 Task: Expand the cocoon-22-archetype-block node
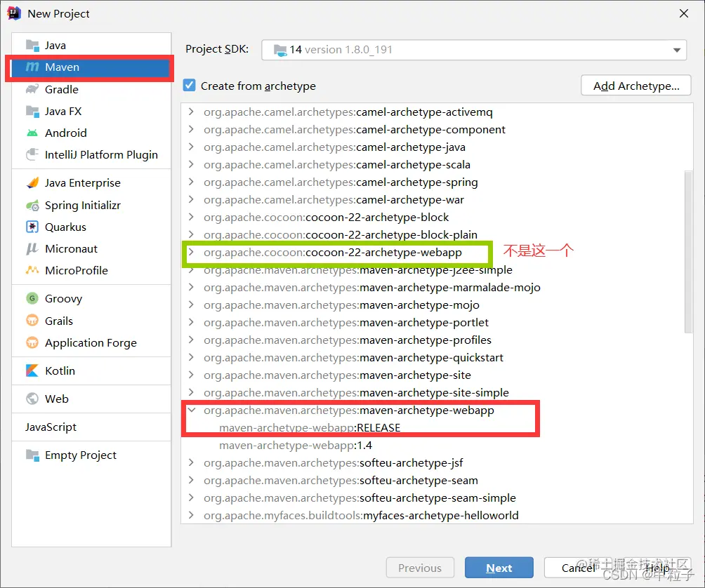click(191, 217)
